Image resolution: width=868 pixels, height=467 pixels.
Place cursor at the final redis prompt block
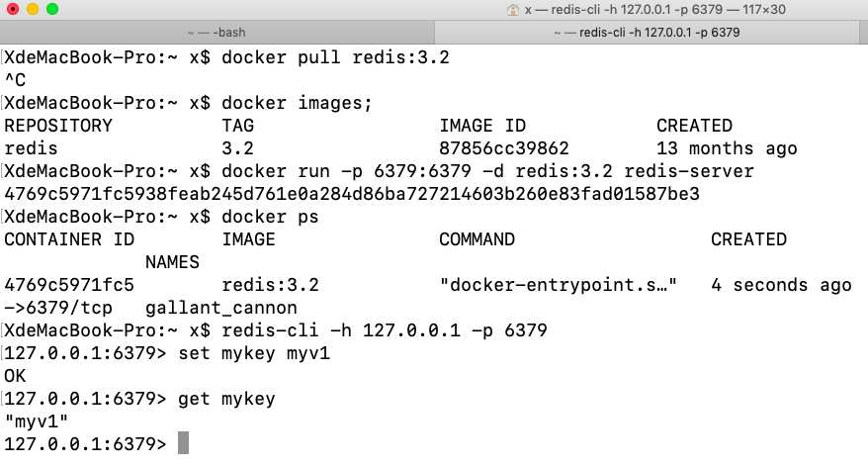(183, 444)
